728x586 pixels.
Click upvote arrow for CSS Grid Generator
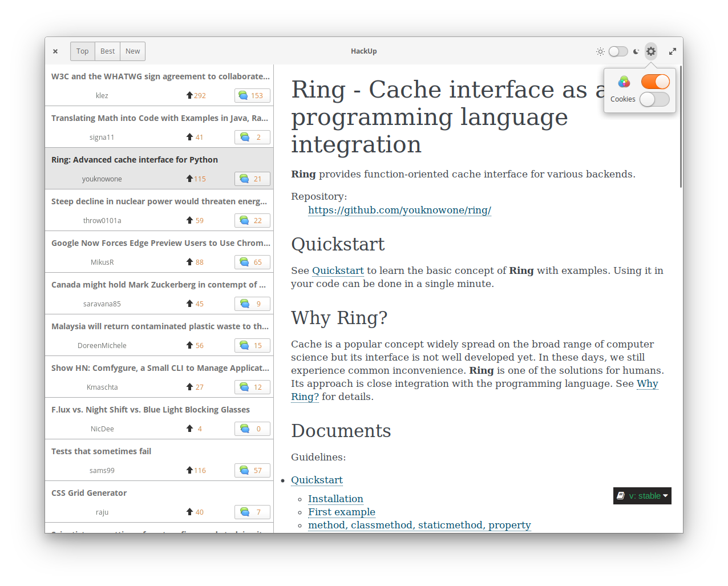pyautogui.click(x=189, y=512)
